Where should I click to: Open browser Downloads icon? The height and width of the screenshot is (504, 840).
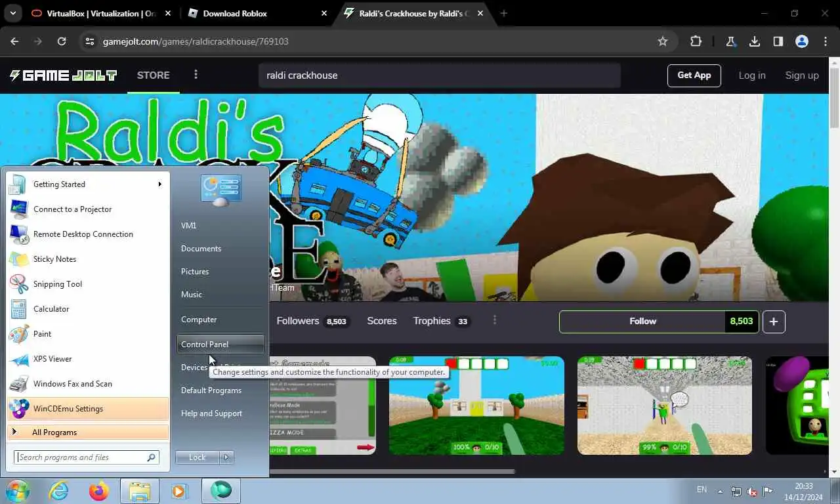pos(755,41)
